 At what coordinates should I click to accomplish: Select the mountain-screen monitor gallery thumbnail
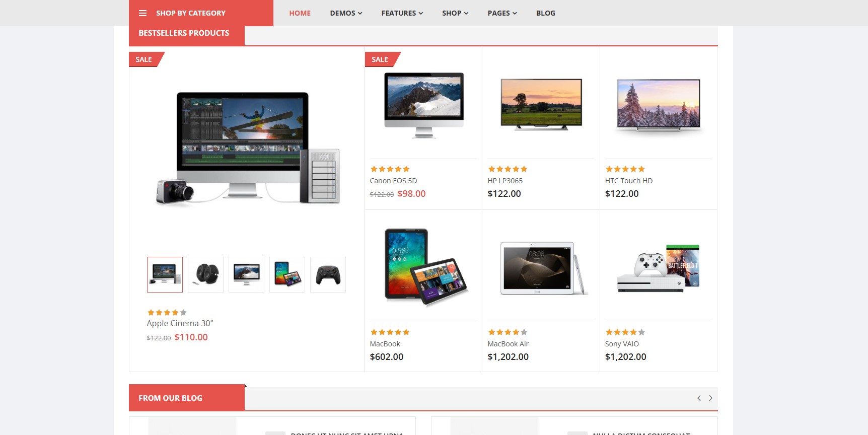point(246,274)
